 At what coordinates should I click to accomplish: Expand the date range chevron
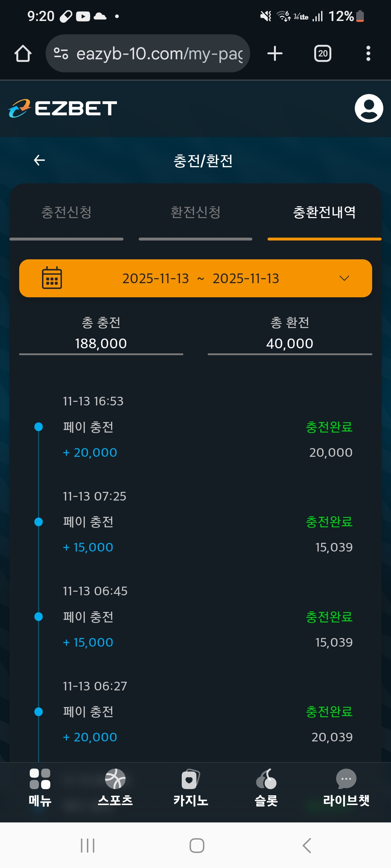(344, 278)
